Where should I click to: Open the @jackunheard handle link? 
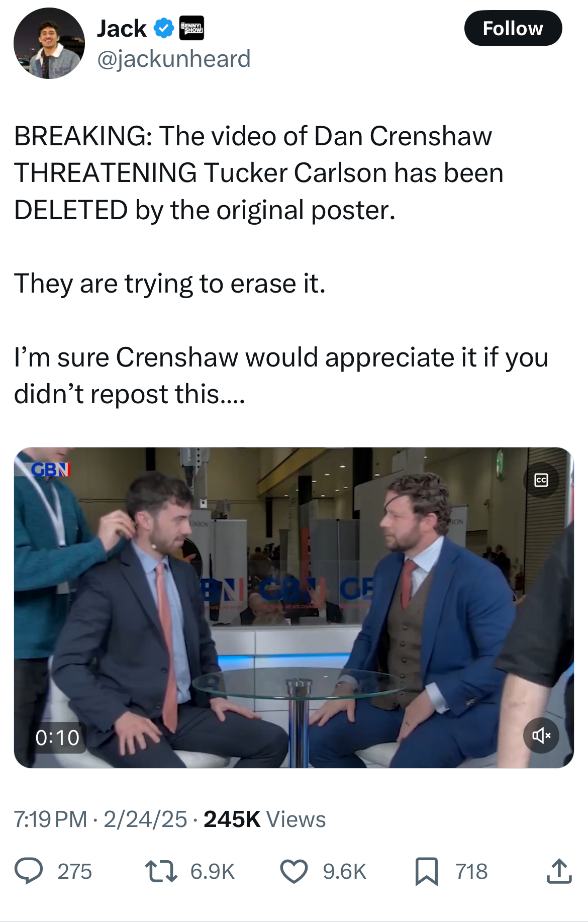(x=173, y=59)
